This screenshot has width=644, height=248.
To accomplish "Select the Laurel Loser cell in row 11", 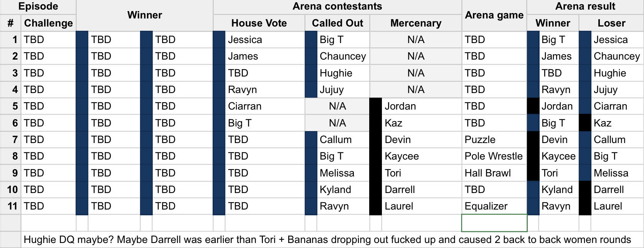I will [x=617, y=206].
